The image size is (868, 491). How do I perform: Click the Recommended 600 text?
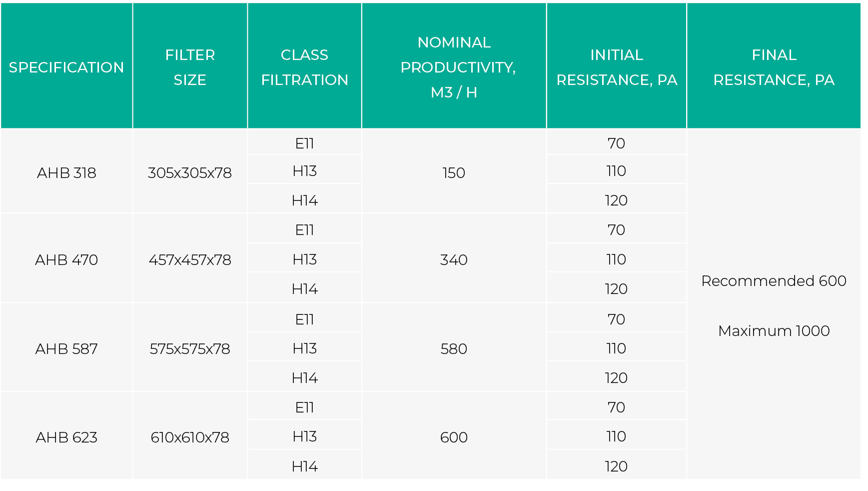774,280
